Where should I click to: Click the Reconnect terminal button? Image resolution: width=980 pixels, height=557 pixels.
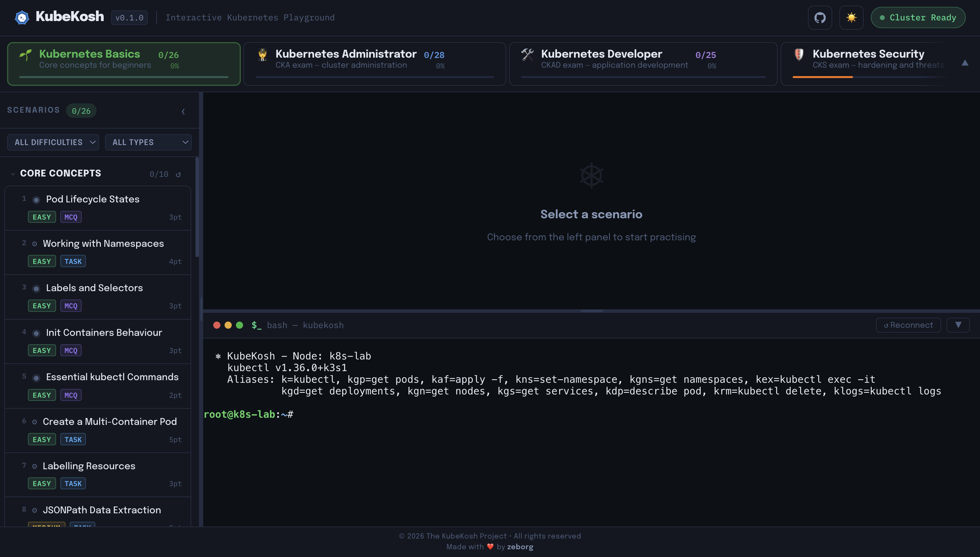click(x=908, y=325)
